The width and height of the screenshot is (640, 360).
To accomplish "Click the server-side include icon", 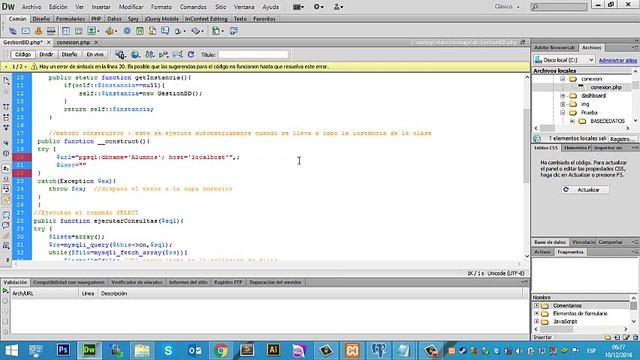I will click(x=152, y=31).
